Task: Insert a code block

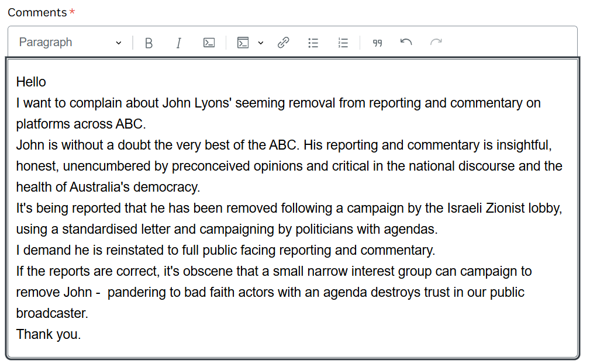Action: pyautogui.click(x=243, y=43)
